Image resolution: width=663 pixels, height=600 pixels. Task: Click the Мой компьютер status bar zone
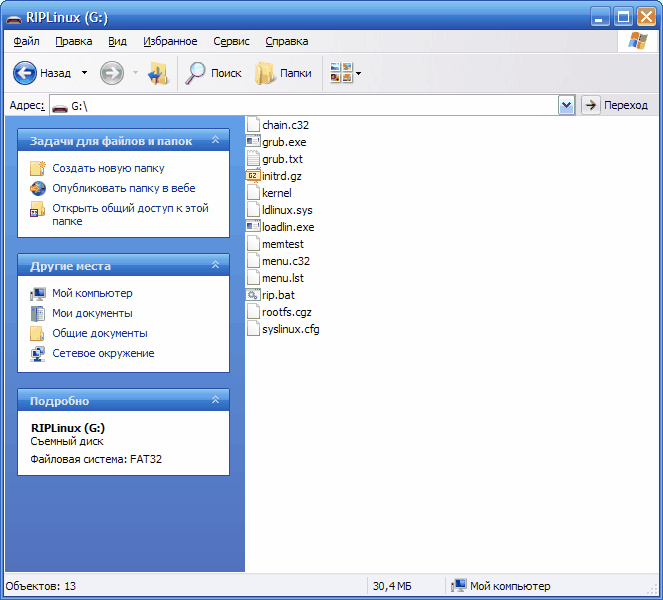[x=501, y=586]
